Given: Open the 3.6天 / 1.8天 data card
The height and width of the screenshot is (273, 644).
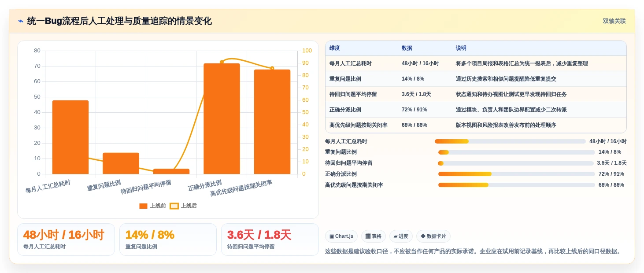Looking at the screenshot, I should point(270,240).
